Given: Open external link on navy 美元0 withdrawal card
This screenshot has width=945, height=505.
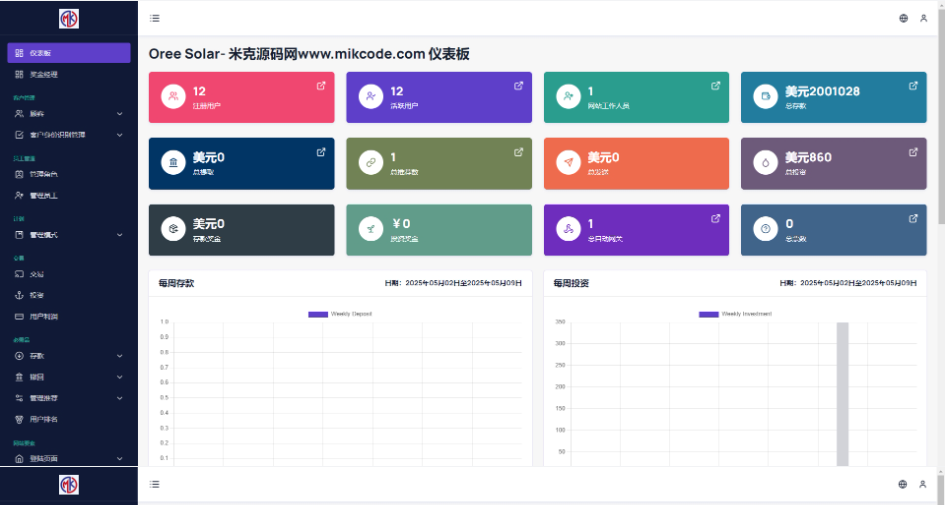Looking at the screenshot, I should point(321,152).
